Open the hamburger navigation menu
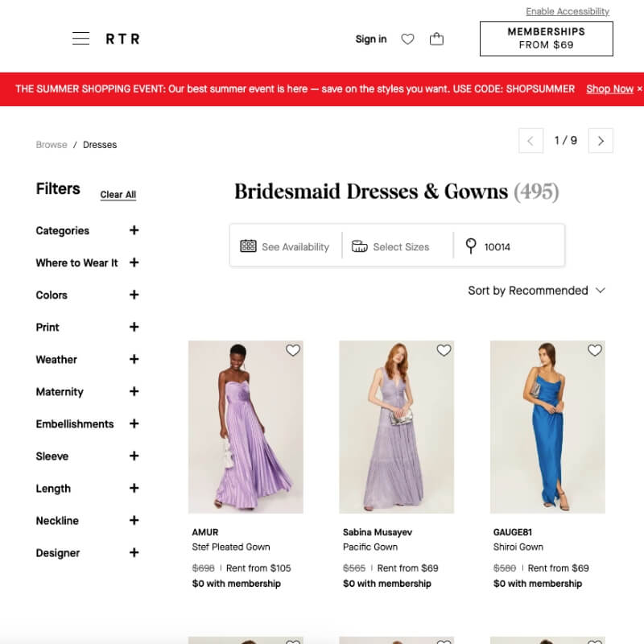Image resolution: width=644 pixels, height=644 pixels. pos(80,38)
